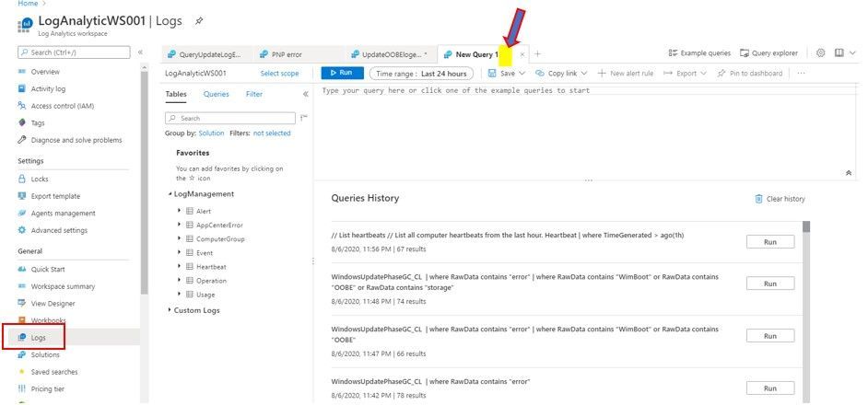Click the tables Search field
Screen dimensions: 868x405
(229, 118)
